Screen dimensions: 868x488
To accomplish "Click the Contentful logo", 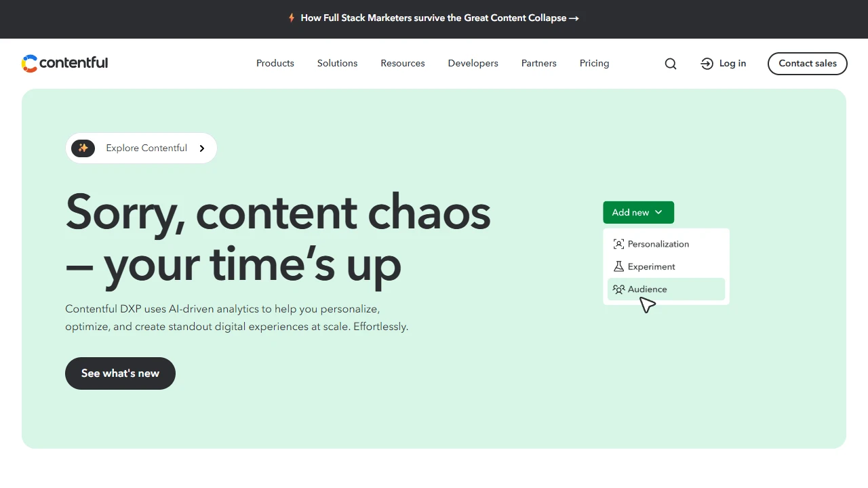I will click(64, 63).
